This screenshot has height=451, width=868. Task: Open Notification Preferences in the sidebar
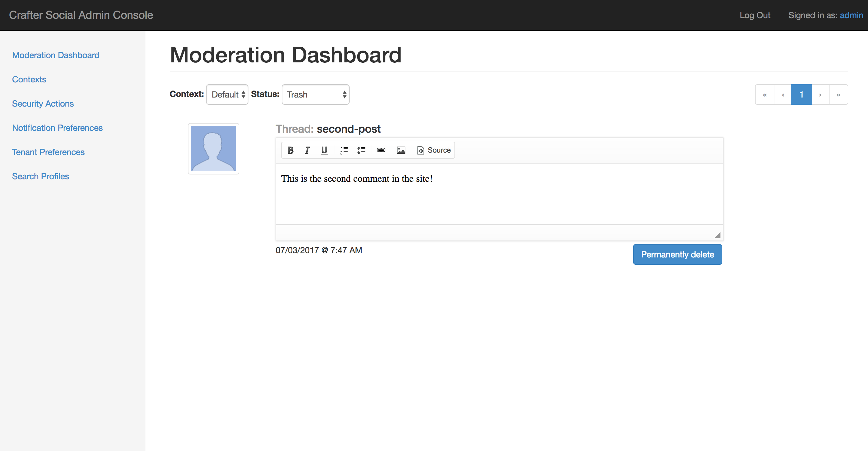(x=57, y=128)
